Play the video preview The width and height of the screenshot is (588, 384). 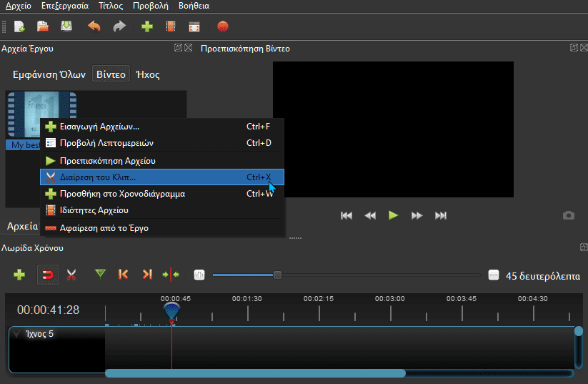[393, 215]
